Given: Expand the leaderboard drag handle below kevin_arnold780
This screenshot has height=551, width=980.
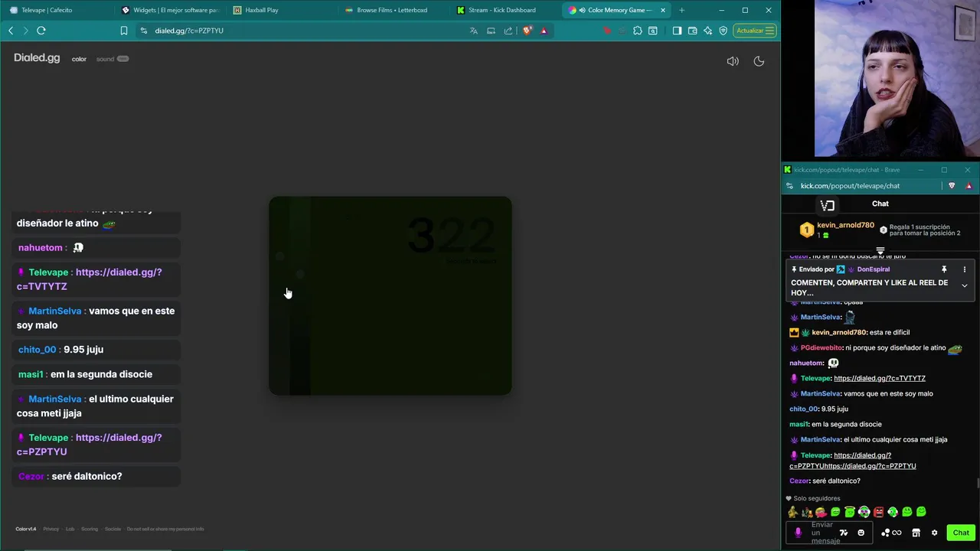Looking at the screenshot, I should pos(880,250).
